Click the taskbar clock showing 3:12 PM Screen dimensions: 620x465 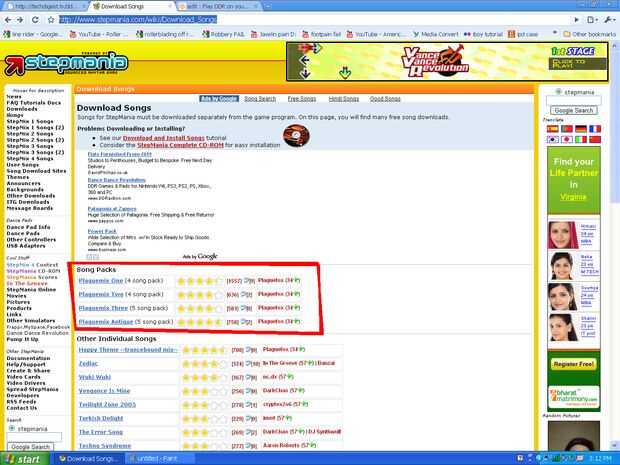click(x=601, y=459)
